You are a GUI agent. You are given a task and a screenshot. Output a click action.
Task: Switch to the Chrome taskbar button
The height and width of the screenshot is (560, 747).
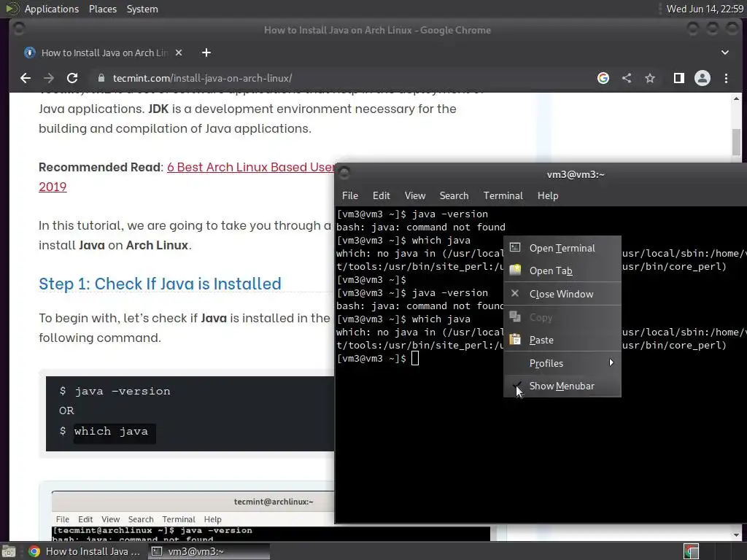(x=85, y=551)
